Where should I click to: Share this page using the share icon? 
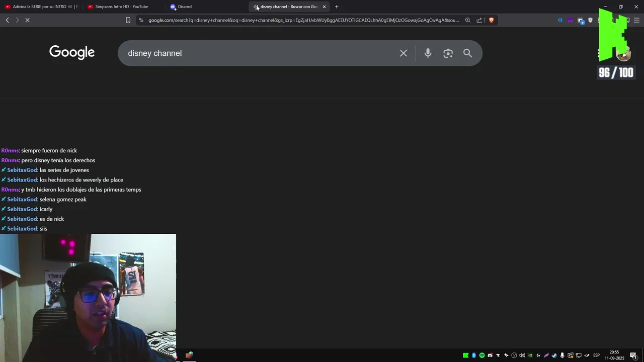coord(479,20)
